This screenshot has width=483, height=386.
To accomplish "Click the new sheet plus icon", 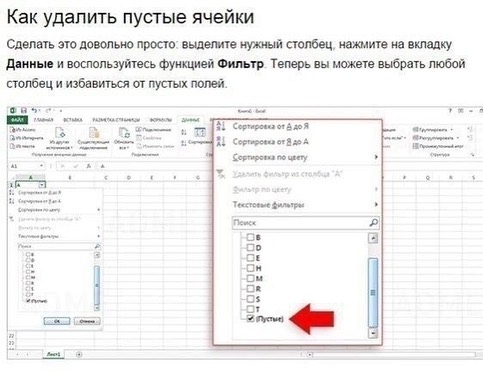I will (79, 354).
